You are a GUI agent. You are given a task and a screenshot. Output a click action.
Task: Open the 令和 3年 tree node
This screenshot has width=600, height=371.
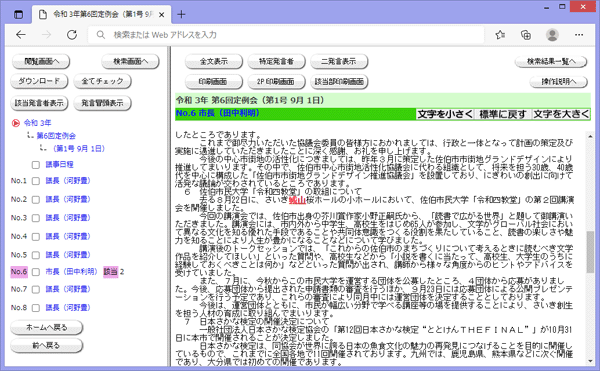coord(38,123)
